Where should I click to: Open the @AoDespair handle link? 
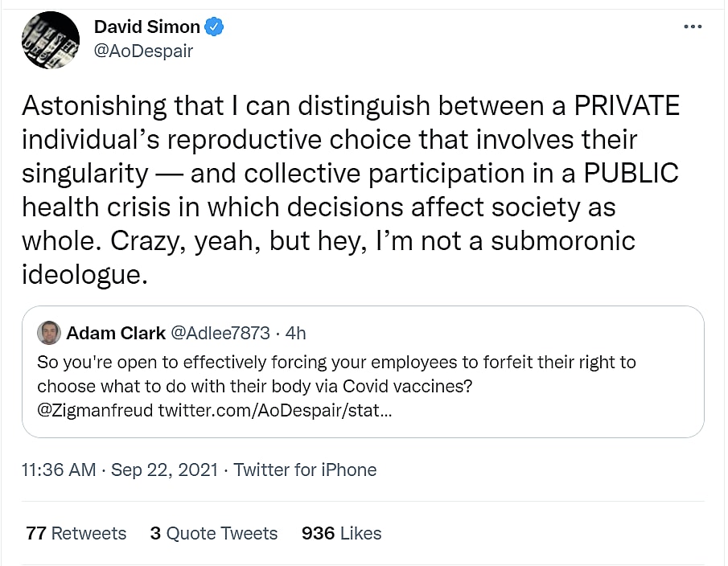point(144,51)
